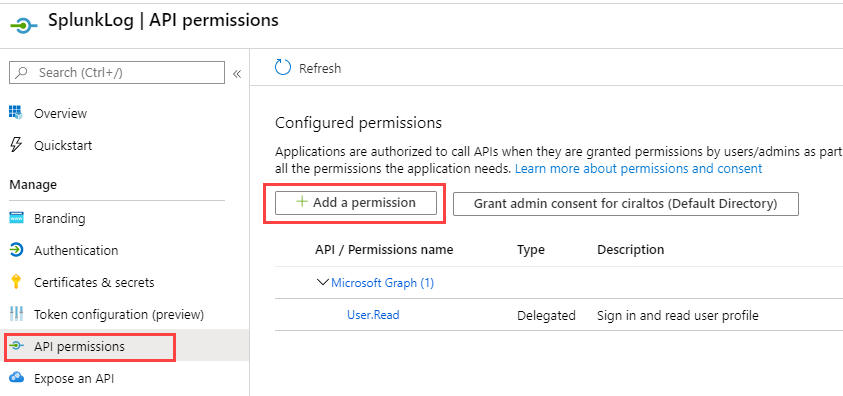
Task: Click the Add a permission button
Action: tap(356, 203)
